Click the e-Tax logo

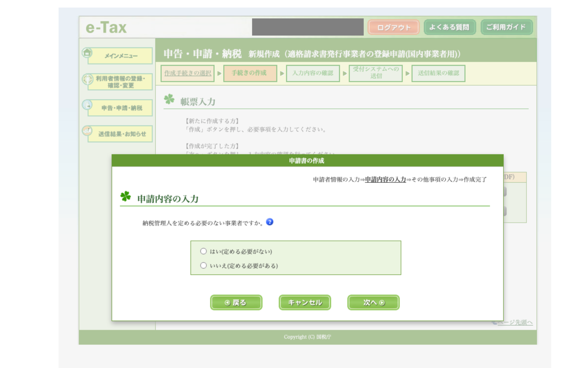(x=106, y=27)
